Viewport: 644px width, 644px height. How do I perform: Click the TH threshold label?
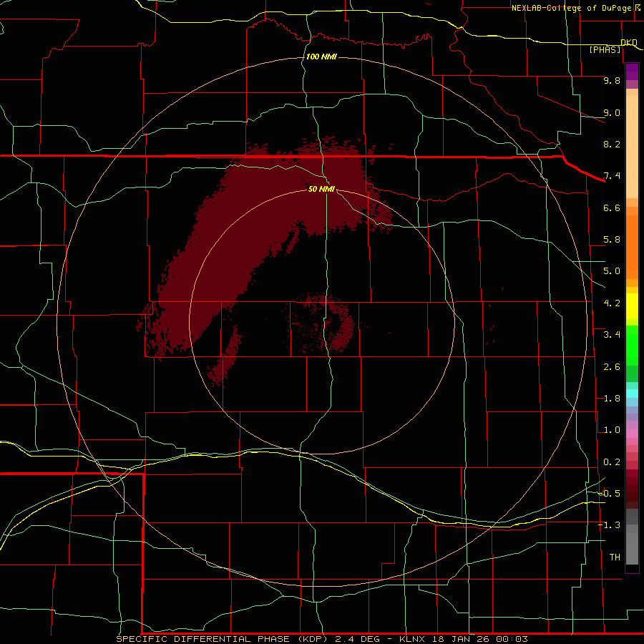615,557
